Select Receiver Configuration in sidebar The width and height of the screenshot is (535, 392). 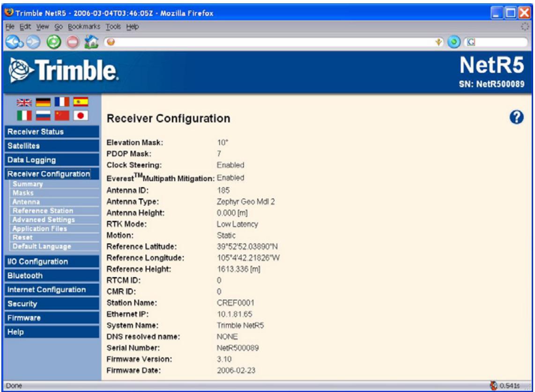pyautogui.click(x=52, y=174)
